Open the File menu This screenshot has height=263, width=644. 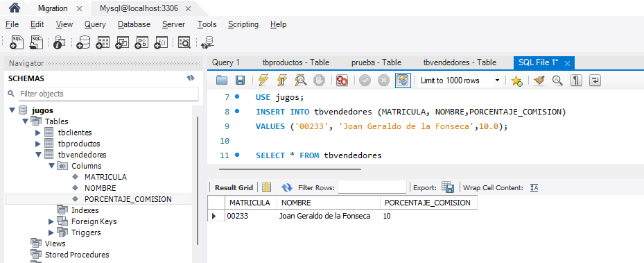point(12,24)
